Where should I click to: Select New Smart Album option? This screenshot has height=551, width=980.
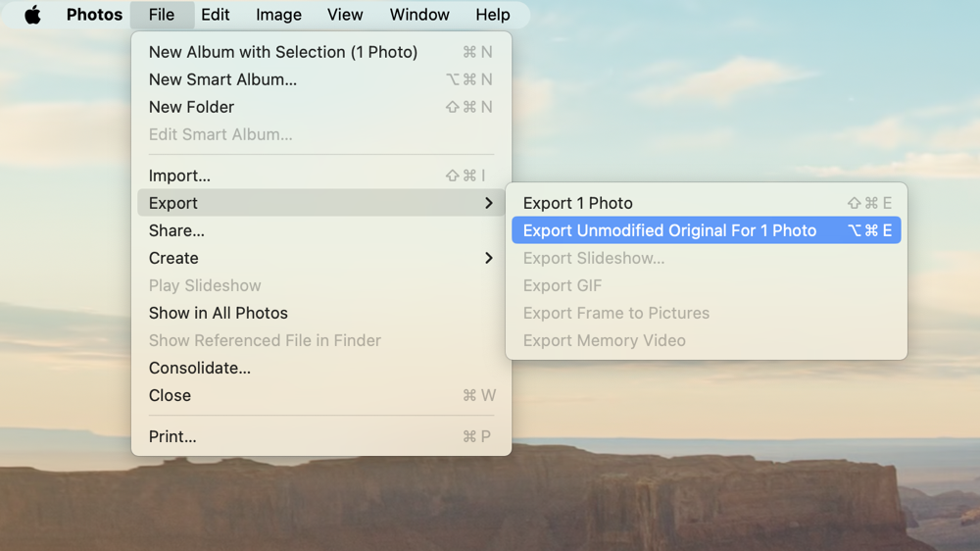point(222,79)
